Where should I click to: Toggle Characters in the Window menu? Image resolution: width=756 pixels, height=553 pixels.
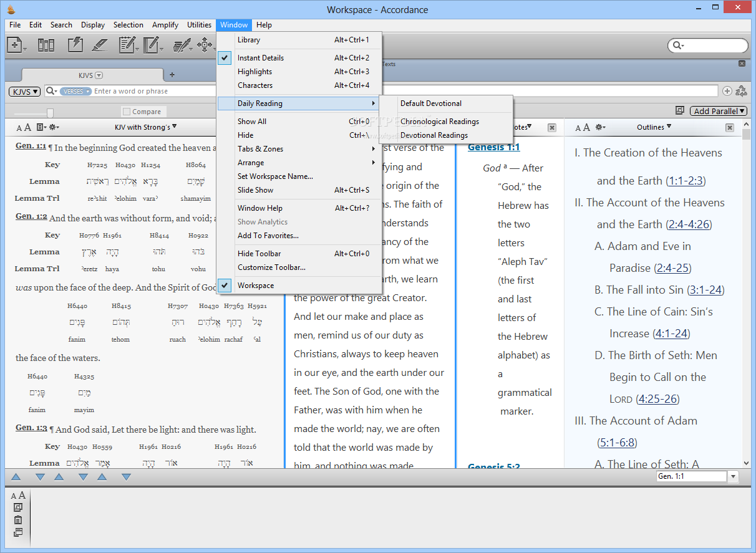coord(299,85)
